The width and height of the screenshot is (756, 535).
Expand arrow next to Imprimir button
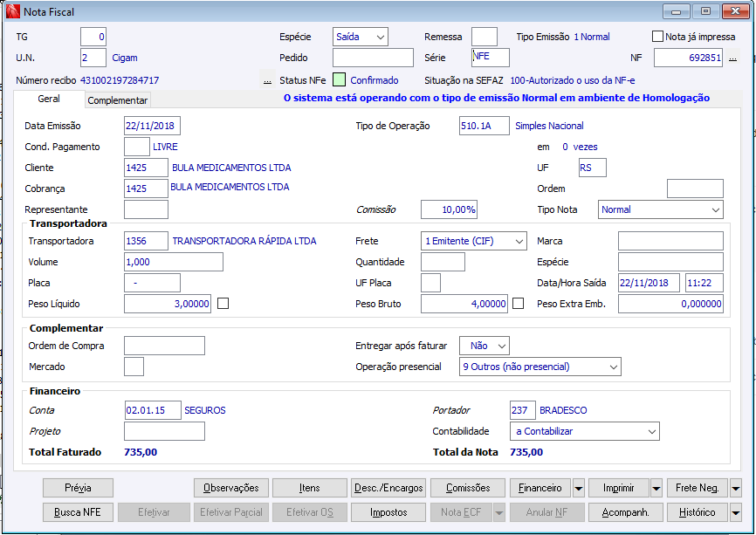point(656,488)
